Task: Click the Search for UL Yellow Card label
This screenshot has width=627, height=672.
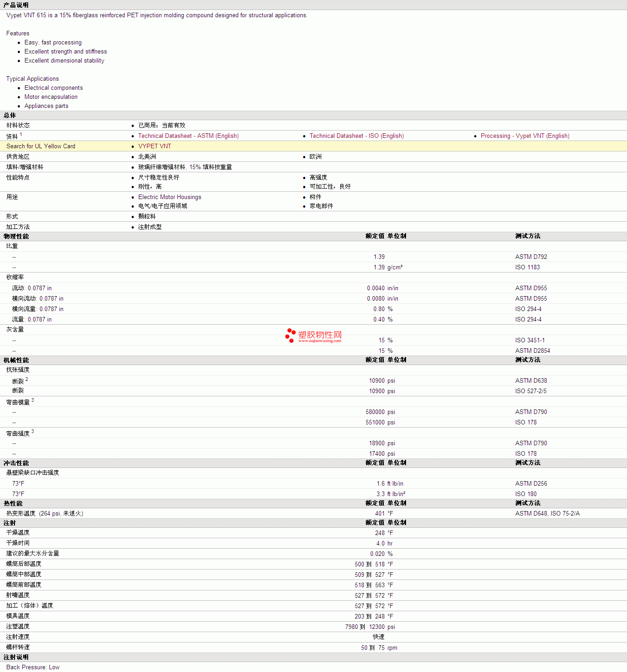Action: point(41,146)
